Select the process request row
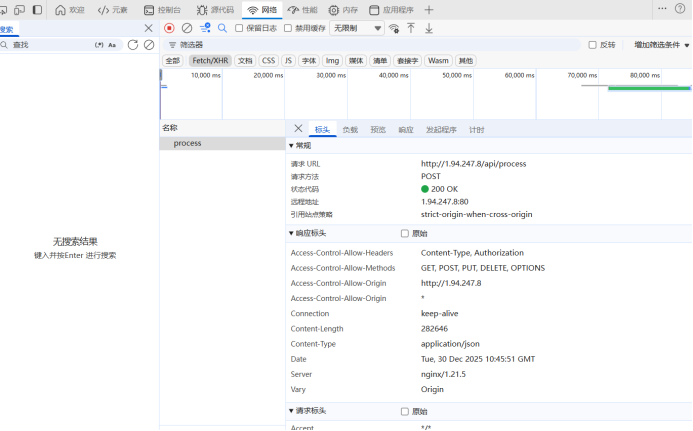 click(222, 143)
